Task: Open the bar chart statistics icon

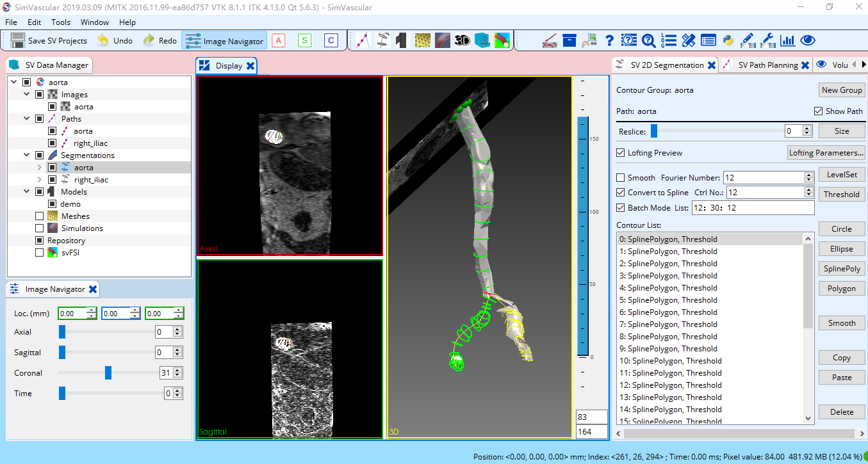Action: (787, 40)
